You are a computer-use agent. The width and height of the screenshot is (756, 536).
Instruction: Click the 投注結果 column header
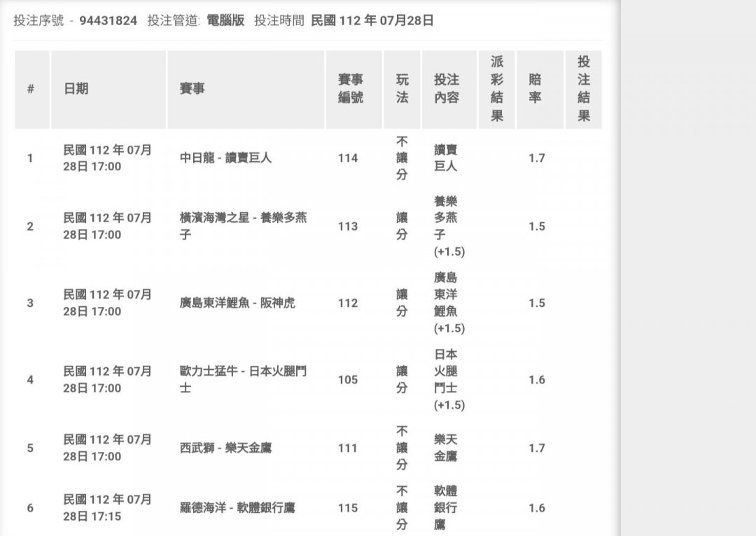[x=584, y=89]
